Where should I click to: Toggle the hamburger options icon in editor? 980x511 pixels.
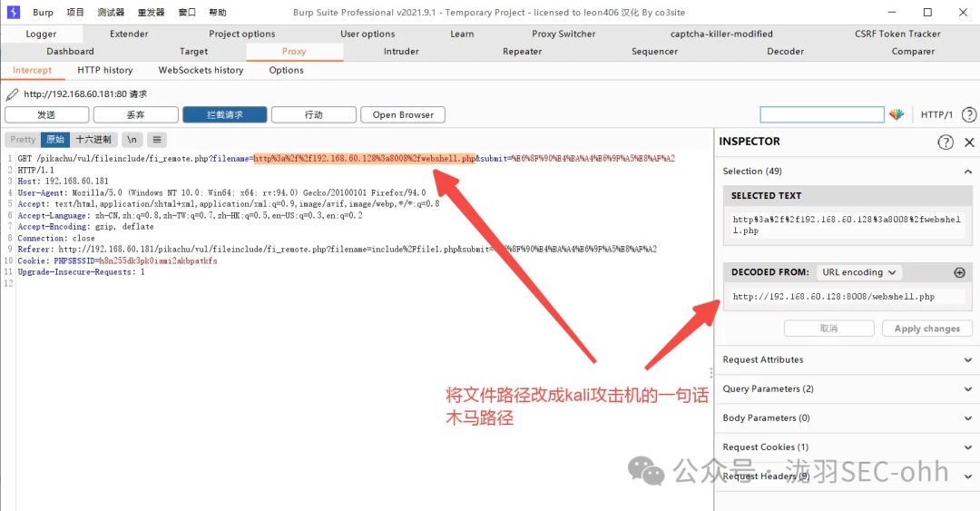tap(157, 140)
